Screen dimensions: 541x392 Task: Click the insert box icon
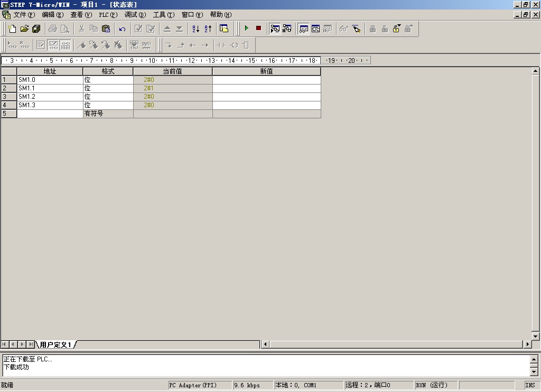pyautogui.click(x=246, y=45)
